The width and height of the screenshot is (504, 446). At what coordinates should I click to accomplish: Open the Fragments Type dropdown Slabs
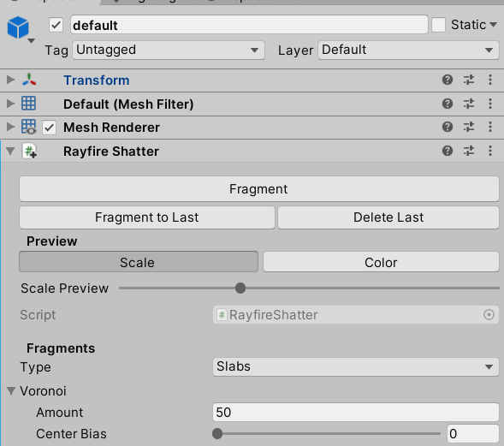click(x=355, y=367)
